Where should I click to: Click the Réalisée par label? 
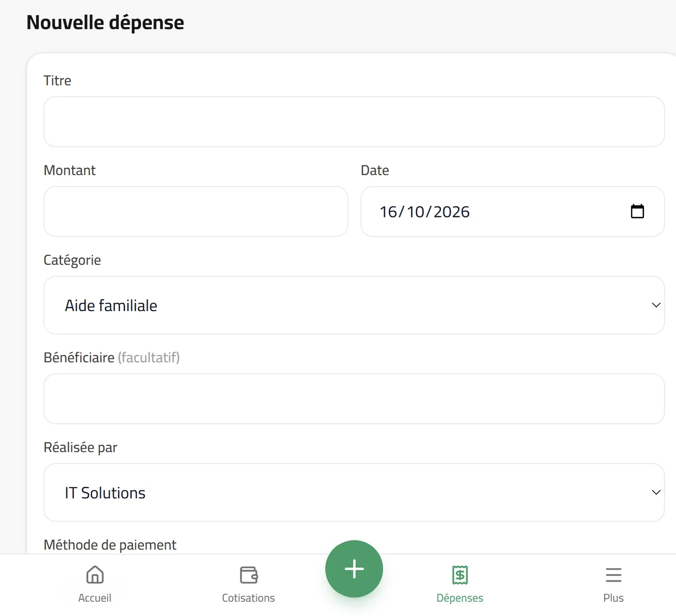81,447
